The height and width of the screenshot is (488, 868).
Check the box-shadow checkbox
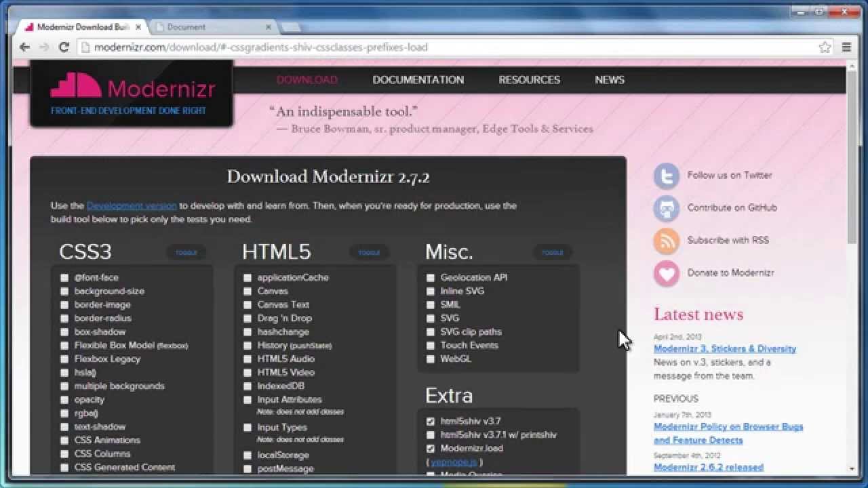(x=64, y=332)
